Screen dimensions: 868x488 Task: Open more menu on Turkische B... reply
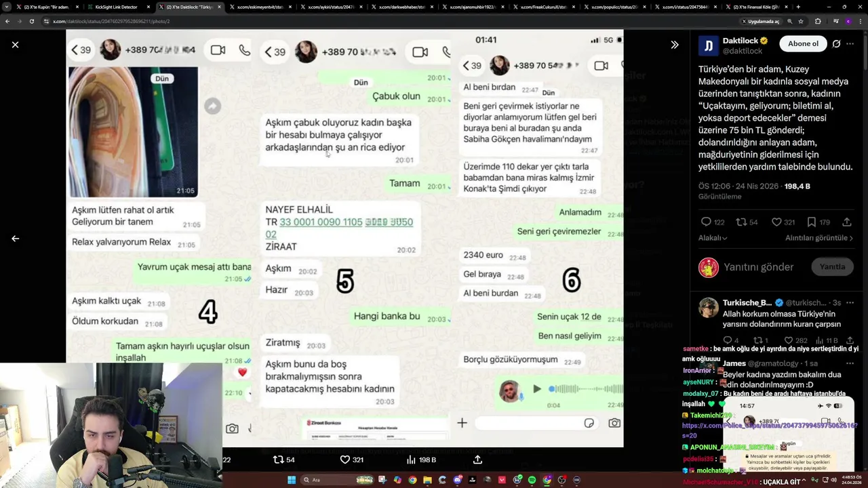point(850,302)
